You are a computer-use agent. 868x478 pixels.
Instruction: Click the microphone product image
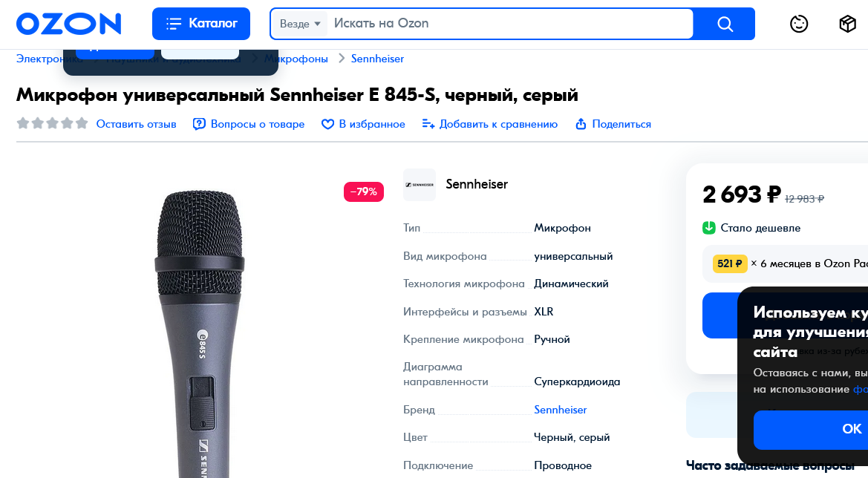coord(199,334)
